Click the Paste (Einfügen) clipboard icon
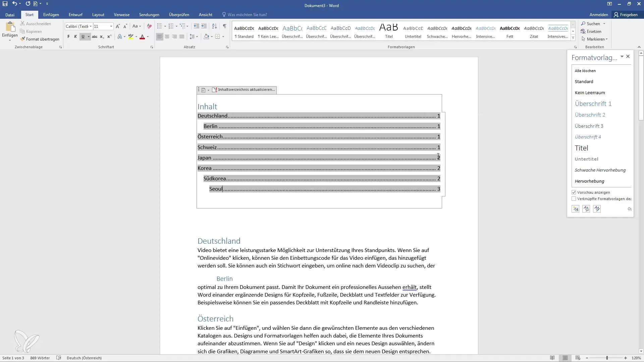The width and height of the screenshot is (644, 362). pos(10,27)
